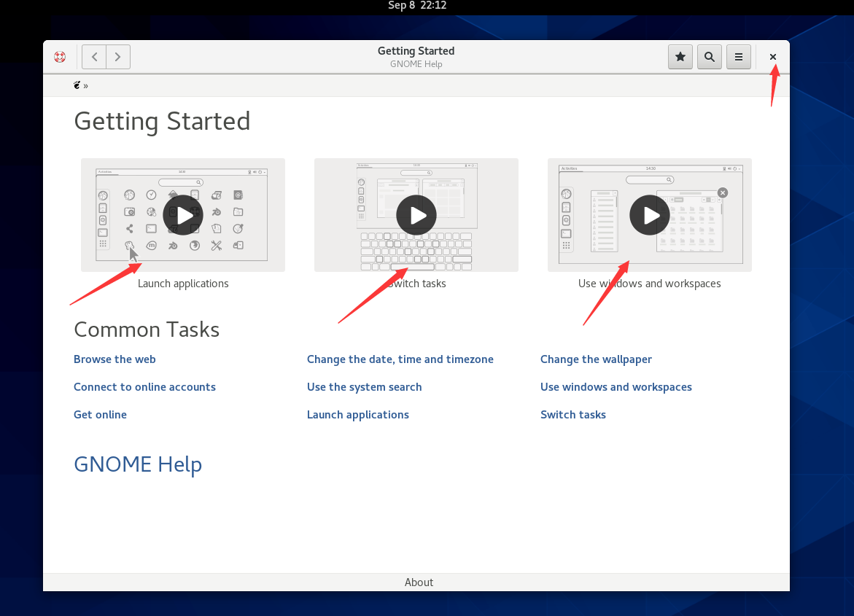Play the Launch applications video
Viewport: 854px width, 616px height.
click(x=183, y=215)
